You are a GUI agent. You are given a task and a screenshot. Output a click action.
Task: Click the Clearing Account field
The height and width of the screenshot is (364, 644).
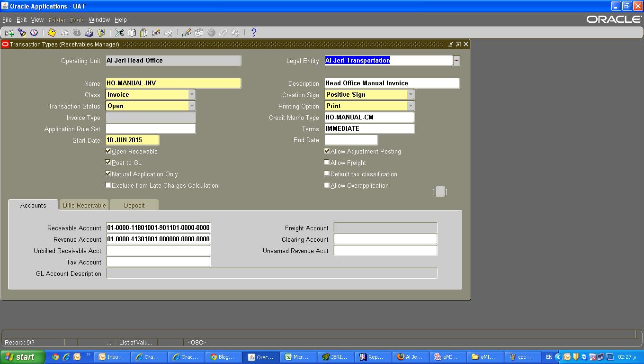[x=385, y=239]
